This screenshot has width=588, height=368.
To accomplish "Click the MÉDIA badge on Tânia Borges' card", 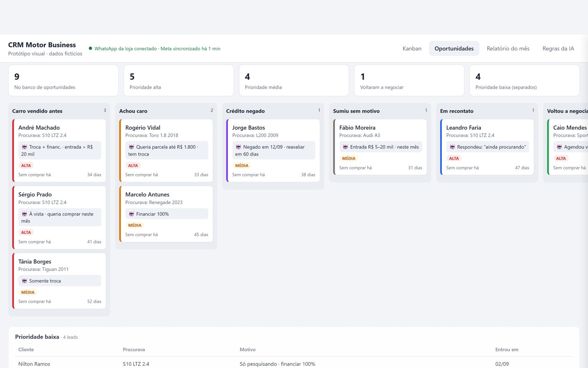I will [28, 292].
